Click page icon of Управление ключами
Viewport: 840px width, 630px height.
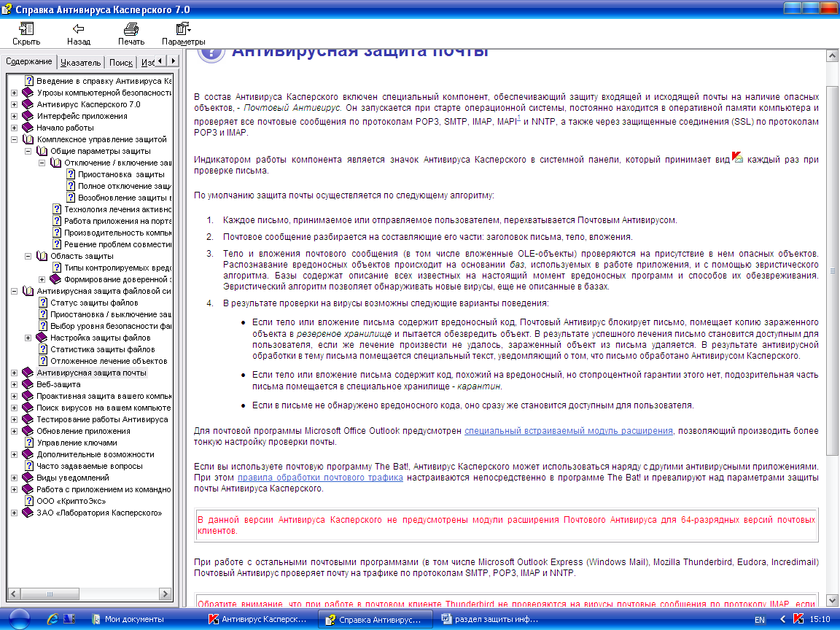coord(29,443)
